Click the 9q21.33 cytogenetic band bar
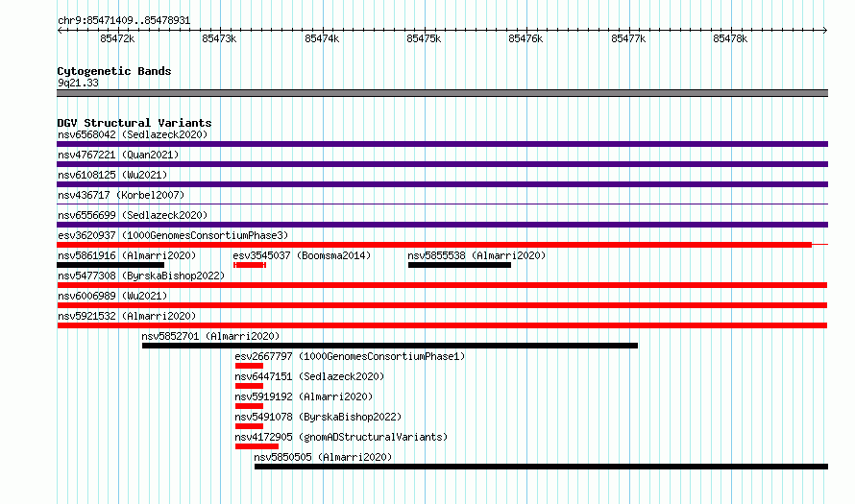 (442, 93)
